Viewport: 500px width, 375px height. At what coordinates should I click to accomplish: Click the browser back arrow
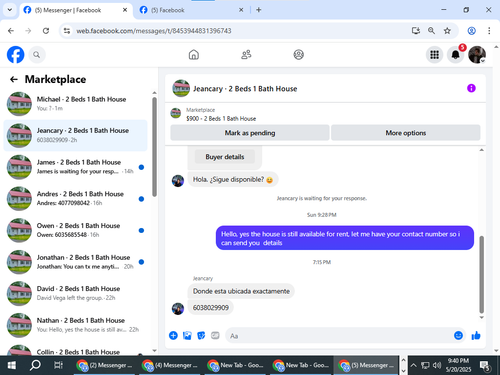(x=11, y=31)
